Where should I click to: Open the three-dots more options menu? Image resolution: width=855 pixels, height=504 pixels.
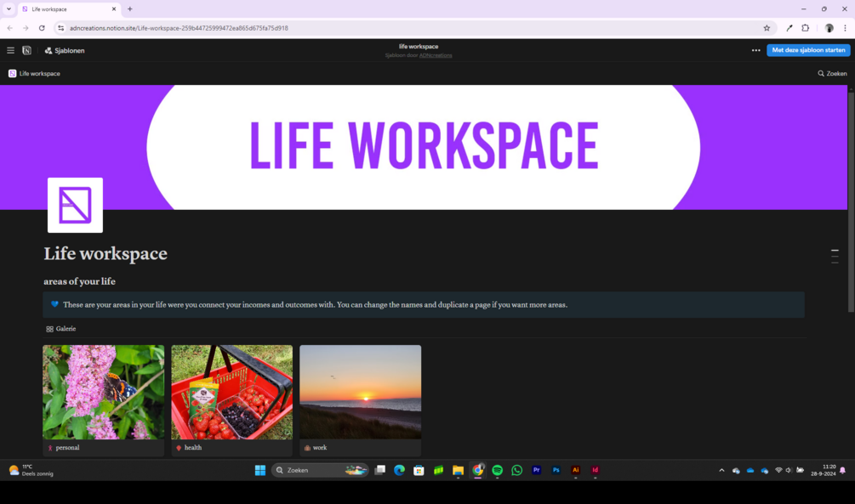pos(755,50)
